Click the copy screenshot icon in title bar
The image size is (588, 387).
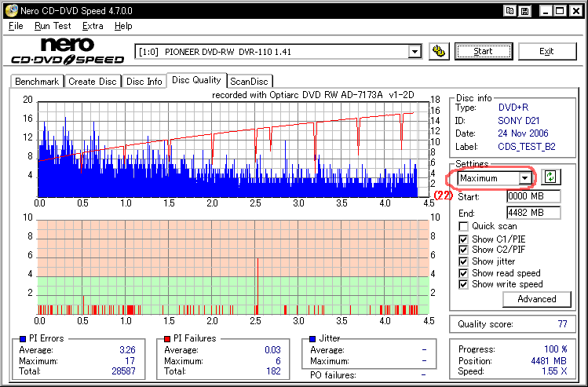coord(509,11)
